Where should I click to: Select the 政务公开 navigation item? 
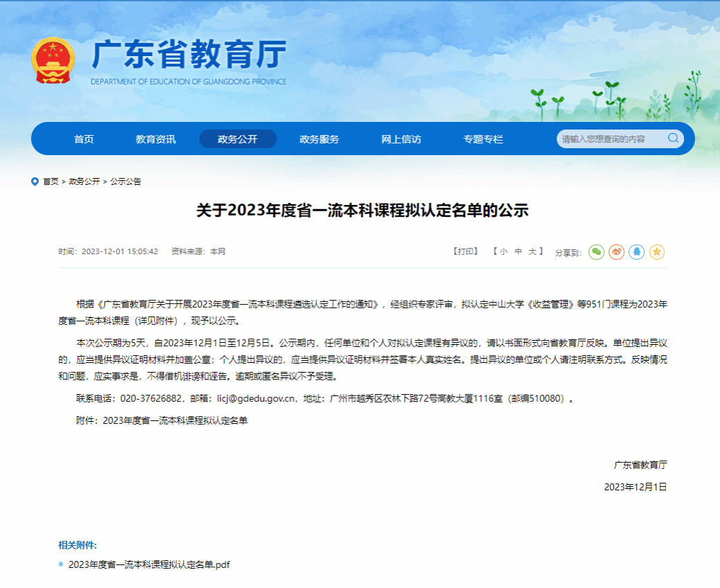click(x=237, y=139)
